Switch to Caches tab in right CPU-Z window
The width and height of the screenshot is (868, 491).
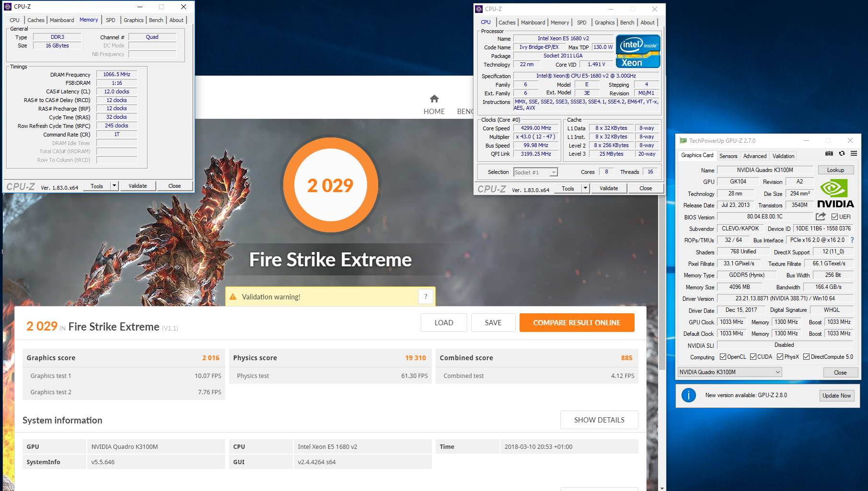pos(507,23)
